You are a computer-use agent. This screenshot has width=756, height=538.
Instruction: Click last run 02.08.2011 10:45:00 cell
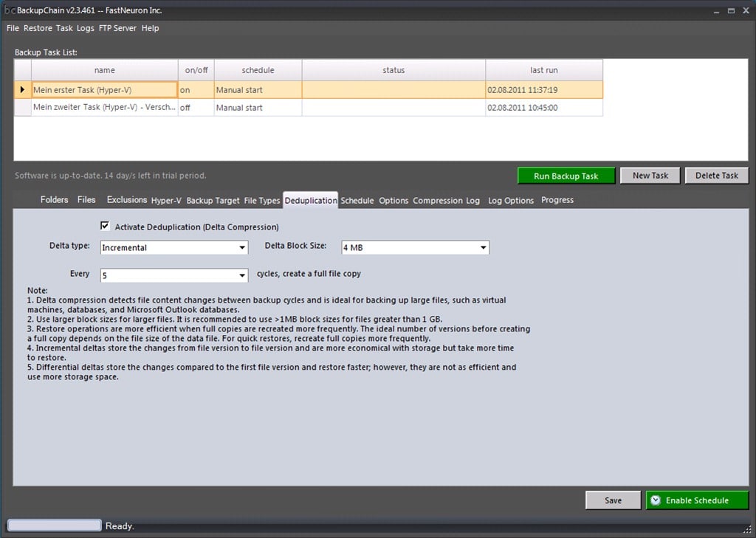point(544,108)
